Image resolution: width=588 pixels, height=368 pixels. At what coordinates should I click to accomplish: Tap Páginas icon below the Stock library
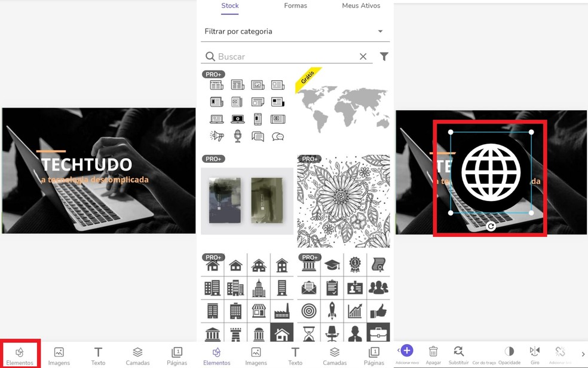click(374, 352)
